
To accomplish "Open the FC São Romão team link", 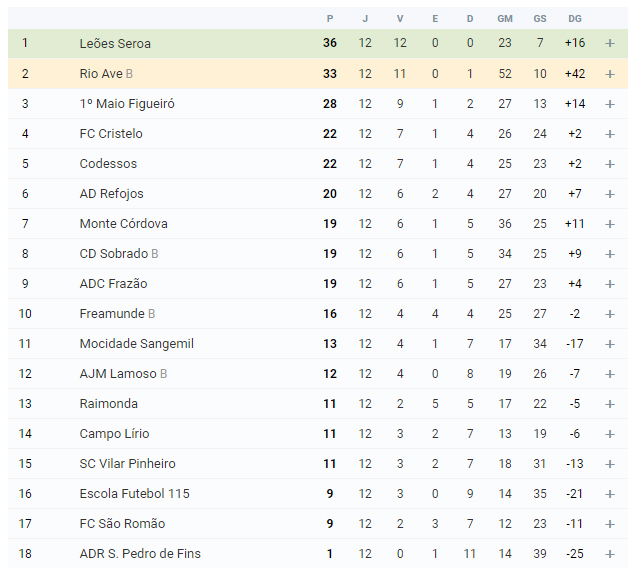I will pos(122,524).
